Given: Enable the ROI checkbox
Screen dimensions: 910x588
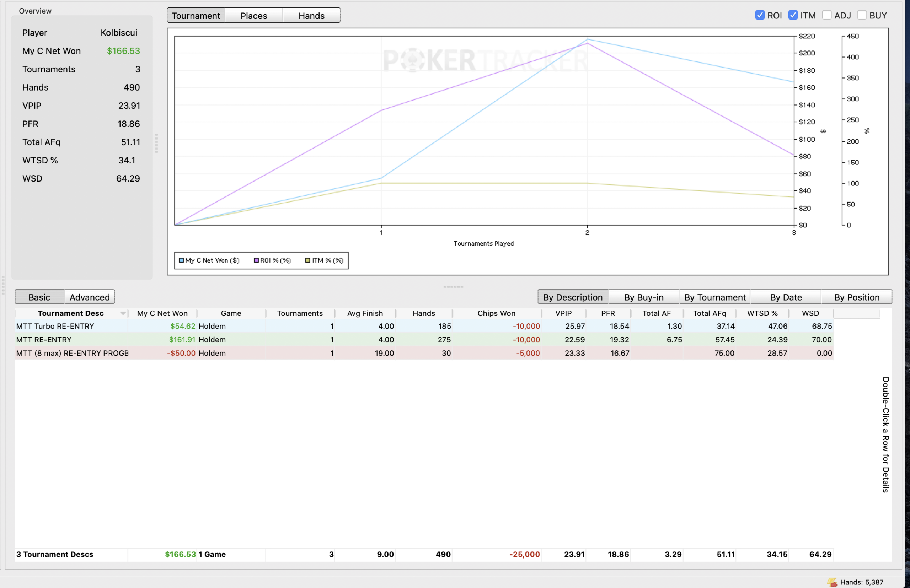Looking at the screenshot, I should click(760, 15).
